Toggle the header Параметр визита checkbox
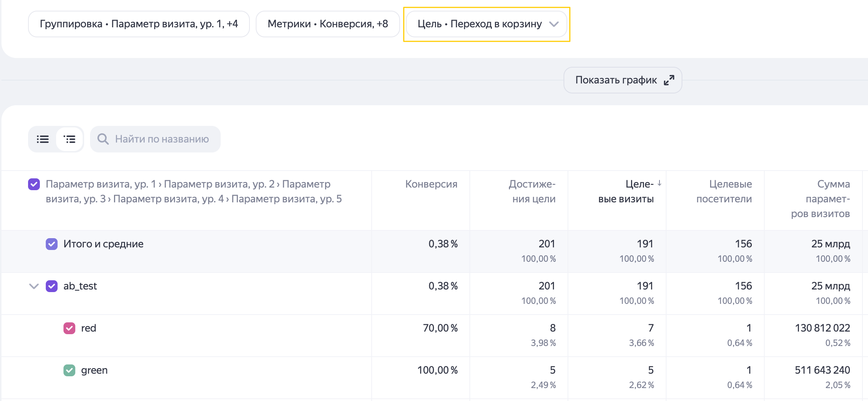 (34, 184)
